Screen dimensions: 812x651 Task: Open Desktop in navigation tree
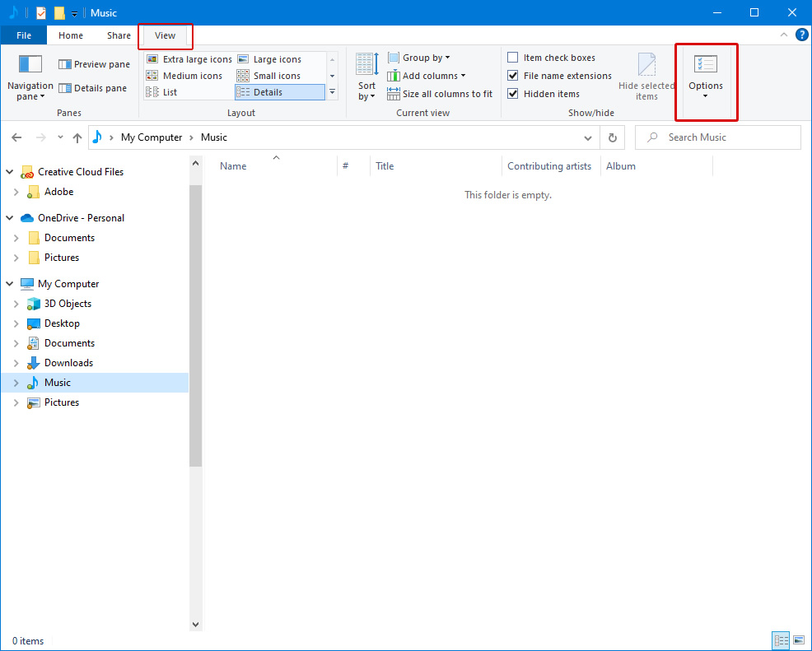click(x=62, y=323)
